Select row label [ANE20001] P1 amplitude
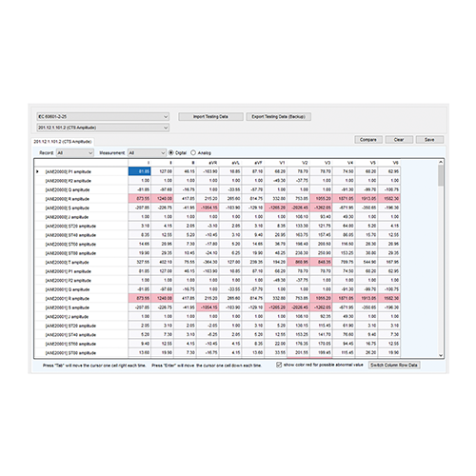This screenshot has width=476, height=476. (x=69, y=271)
